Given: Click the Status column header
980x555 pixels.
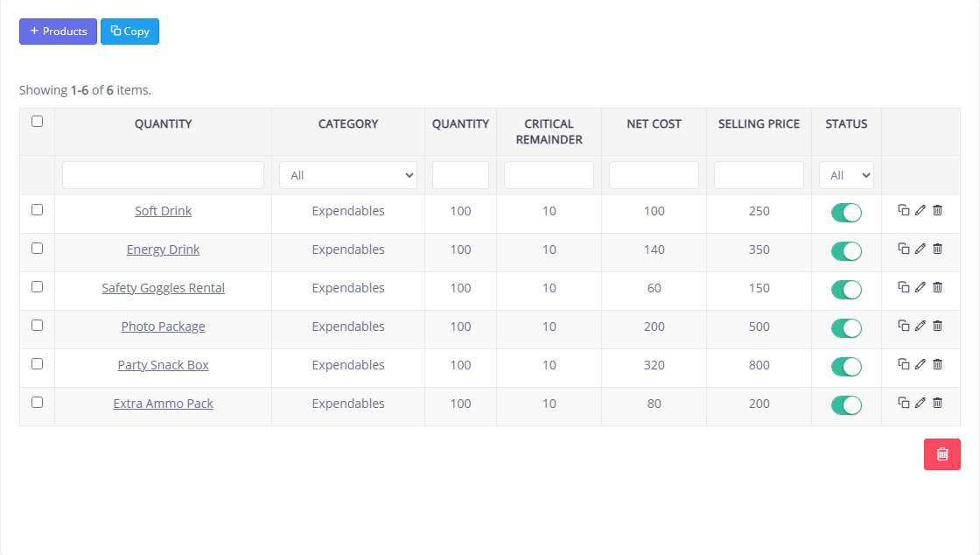Looking at the screenshot, I should click(846, 123).
